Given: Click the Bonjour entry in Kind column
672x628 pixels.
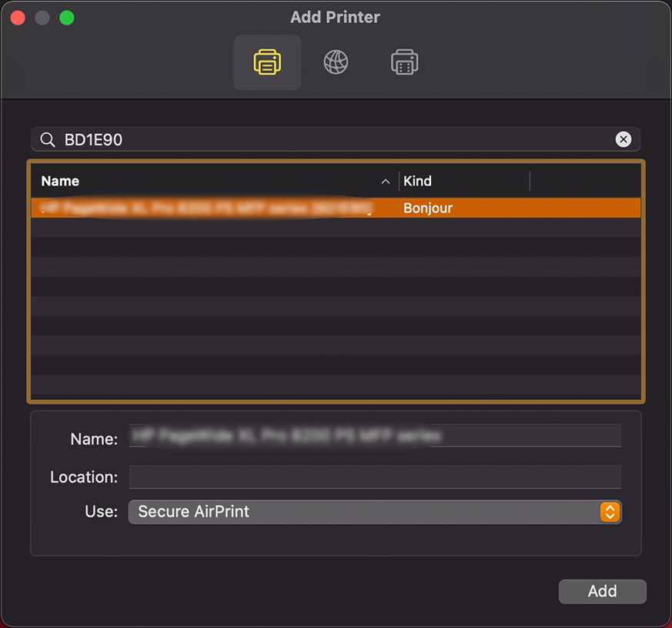Looking at the screenshot, I should click(x=428, y=208).
